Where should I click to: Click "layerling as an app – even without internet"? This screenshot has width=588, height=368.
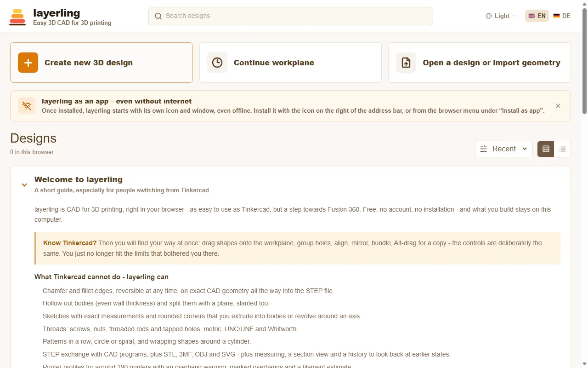pyautogui.click(x=117, y=101)
